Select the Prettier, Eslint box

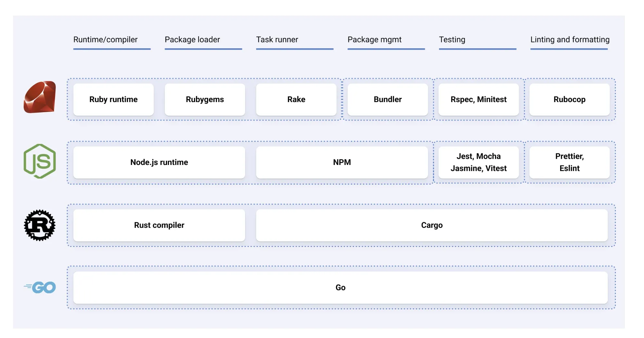pyautogui.click(x=570, y=162)
